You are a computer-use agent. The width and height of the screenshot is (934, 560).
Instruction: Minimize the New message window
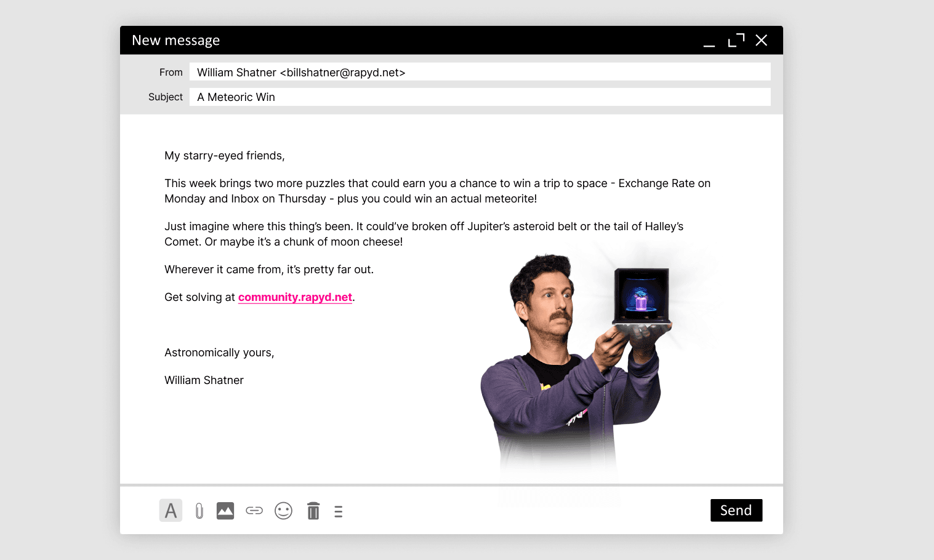709,45
